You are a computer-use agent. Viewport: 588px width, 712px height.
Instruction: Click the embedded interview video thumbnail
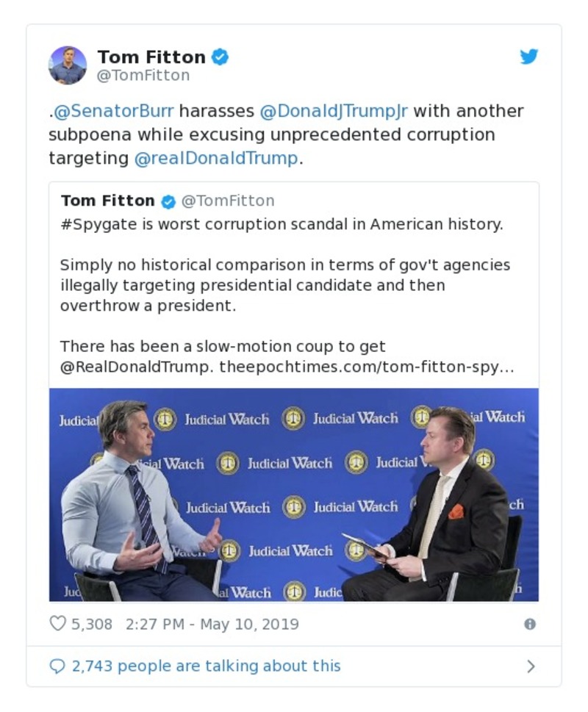294,492
